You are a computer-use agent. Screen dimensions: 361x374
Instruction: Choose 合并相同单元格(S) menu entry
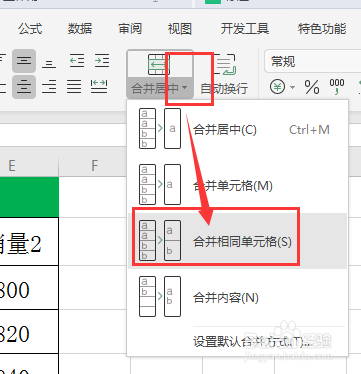point(237,241)
